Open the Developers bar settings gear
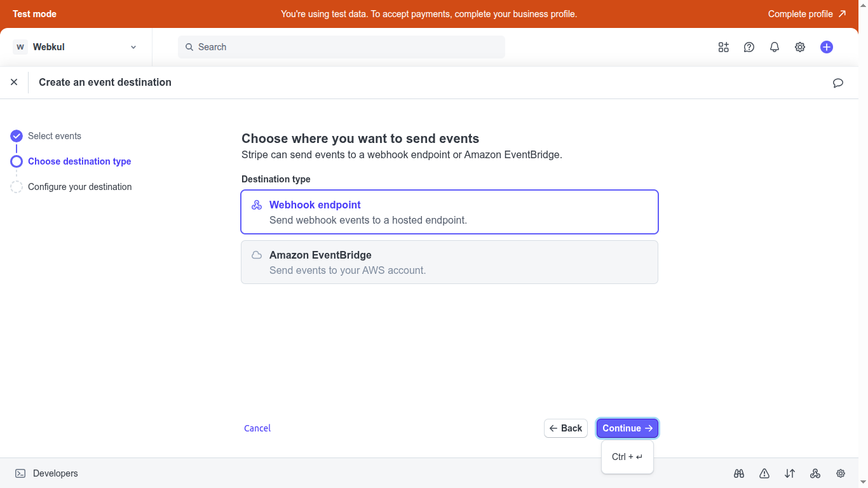 tap(840, 473)
